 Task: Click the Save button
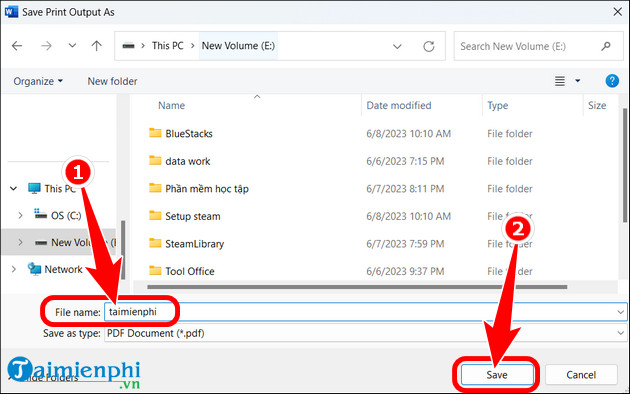pos(497,375)
